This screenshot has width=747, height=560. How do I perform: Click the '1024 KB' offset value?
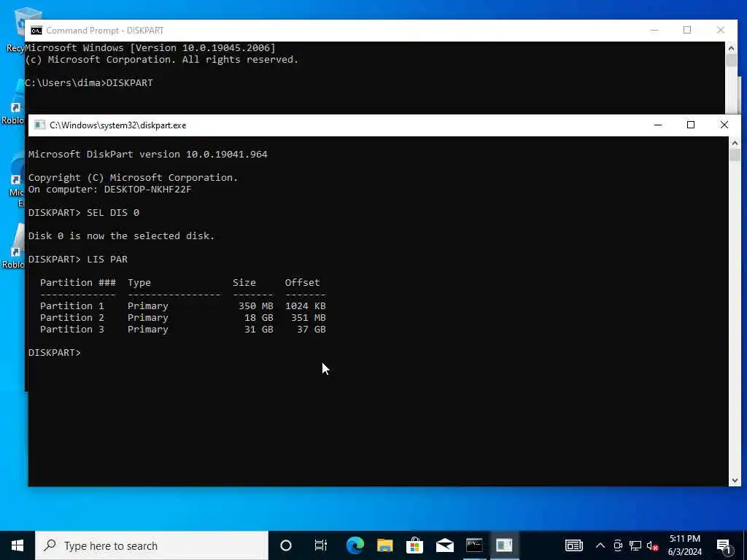[306, 306]
